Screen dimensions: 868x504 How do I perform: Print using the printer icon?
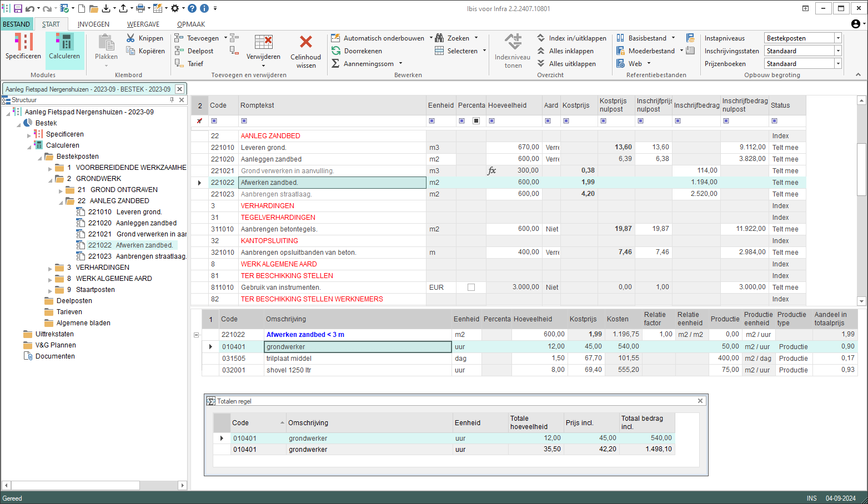pos(141,8)
